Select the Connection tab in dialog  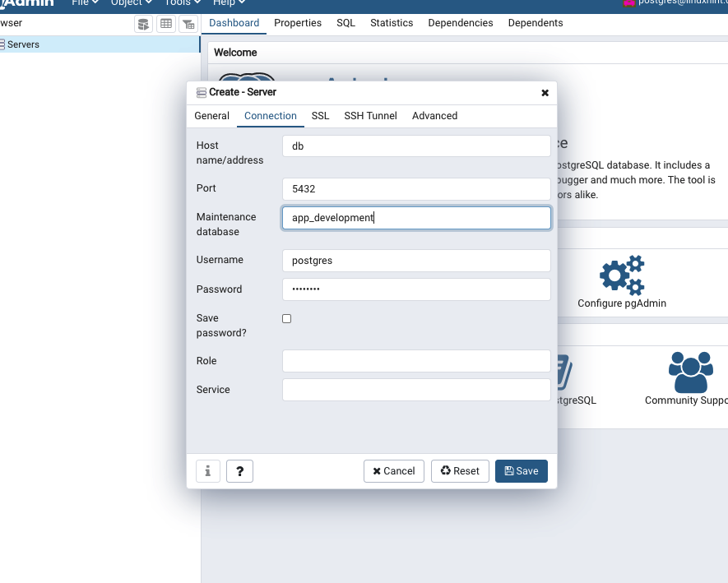[270, 116]
